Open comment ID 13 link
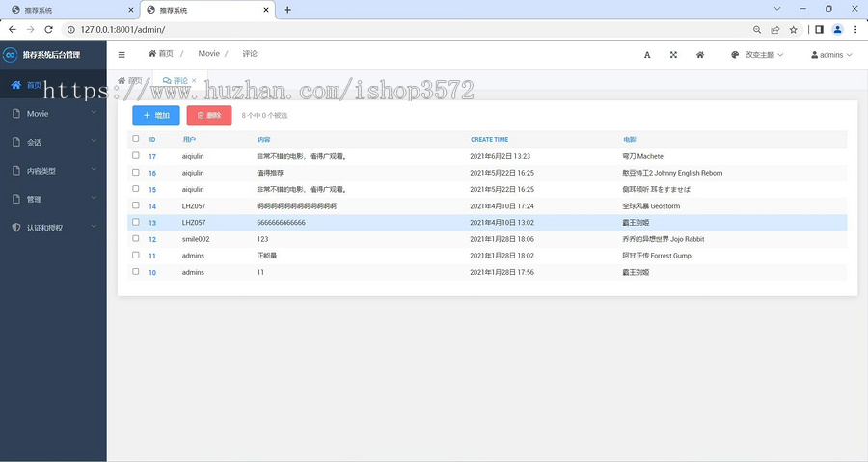 pyautogui.click(x=152, y=223)
